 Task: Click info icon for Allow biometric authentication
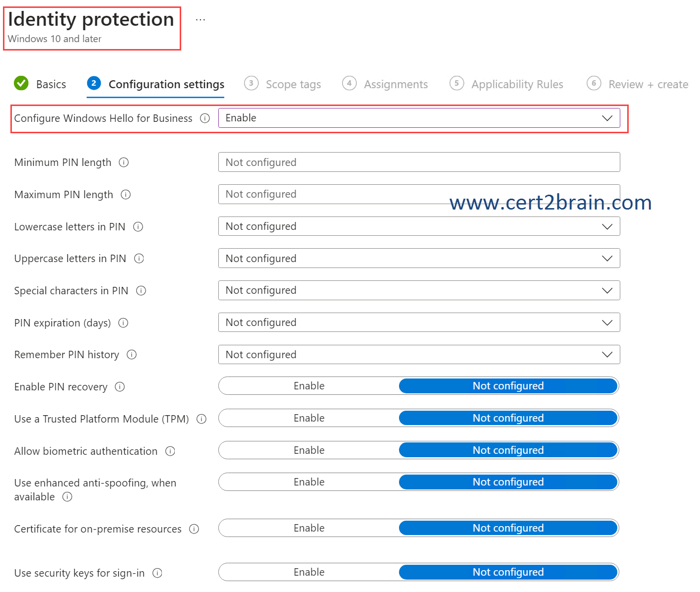tap(170, 451)
